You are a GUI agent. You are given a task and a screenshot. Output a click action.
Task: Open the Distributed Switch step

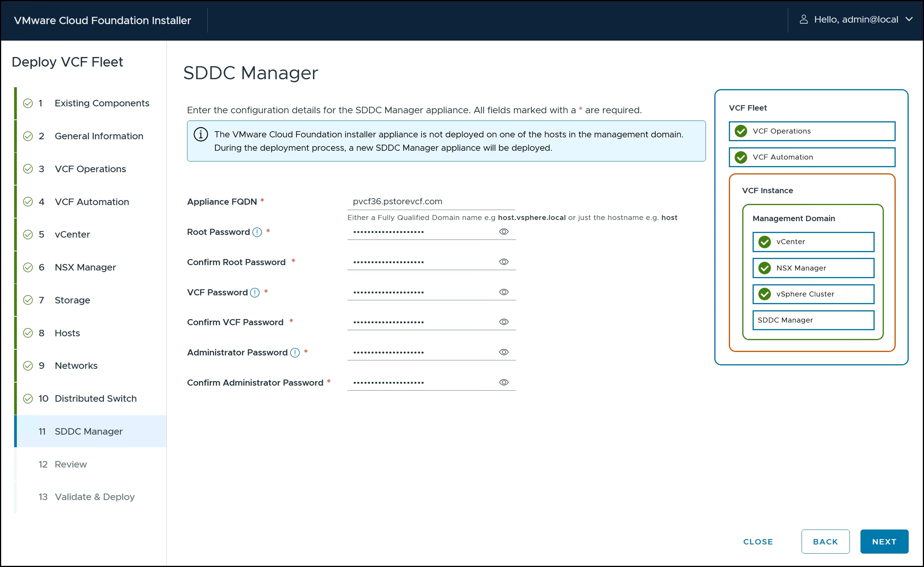coord(91,399)
